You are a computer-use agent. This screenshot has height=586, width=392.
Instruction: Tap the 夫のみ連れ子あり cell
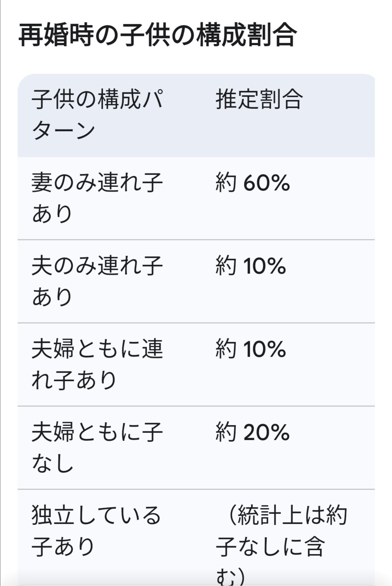coord(97,281)
